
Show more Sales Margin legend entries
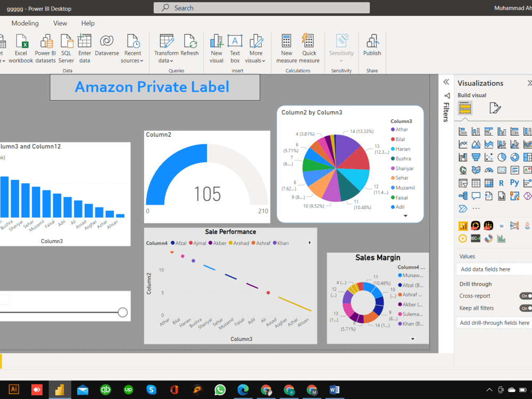tap(413, 338)
